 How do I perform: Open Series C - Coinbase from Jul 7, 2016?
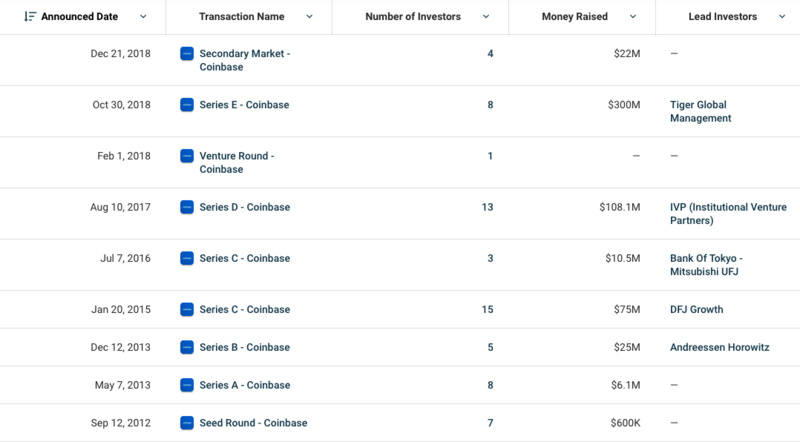click(244, 258)
